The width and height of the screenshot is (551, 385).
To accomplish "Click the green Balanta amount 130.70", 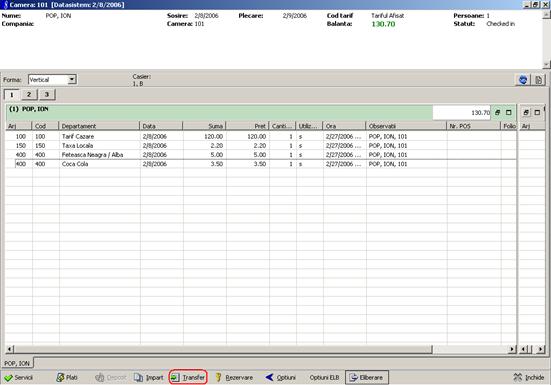I will tap(383, 24).
